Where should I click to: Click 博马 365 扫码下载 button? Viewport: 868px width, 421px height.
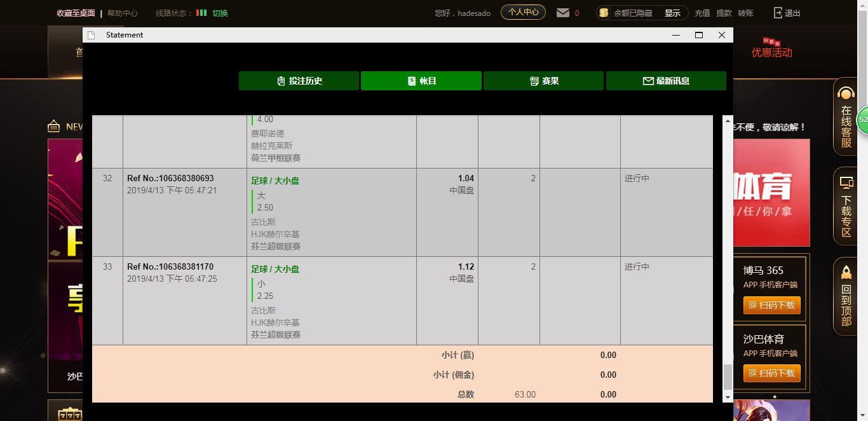771,305
